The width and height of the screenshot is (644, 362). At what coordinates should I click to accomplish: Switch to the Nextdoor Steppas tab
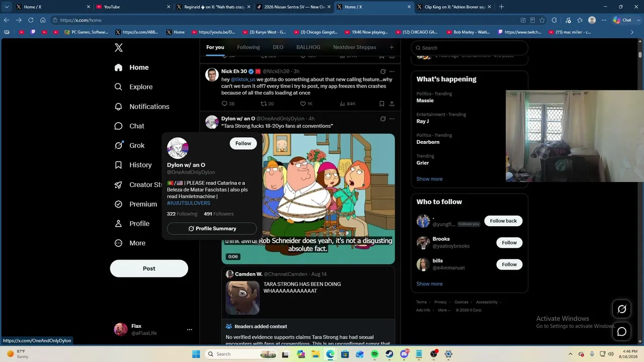(355, 47)
